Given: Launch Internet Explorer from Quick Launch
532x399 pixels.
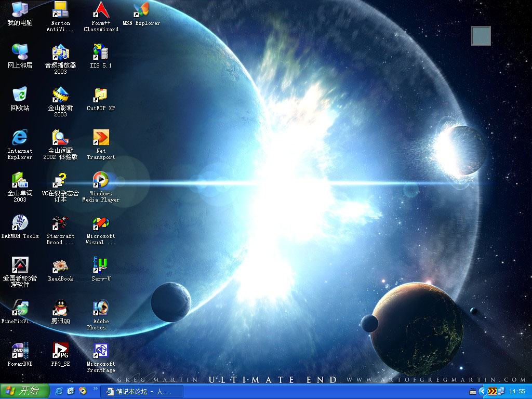Looking at the screenshot, I should click(x=59, y=391).
